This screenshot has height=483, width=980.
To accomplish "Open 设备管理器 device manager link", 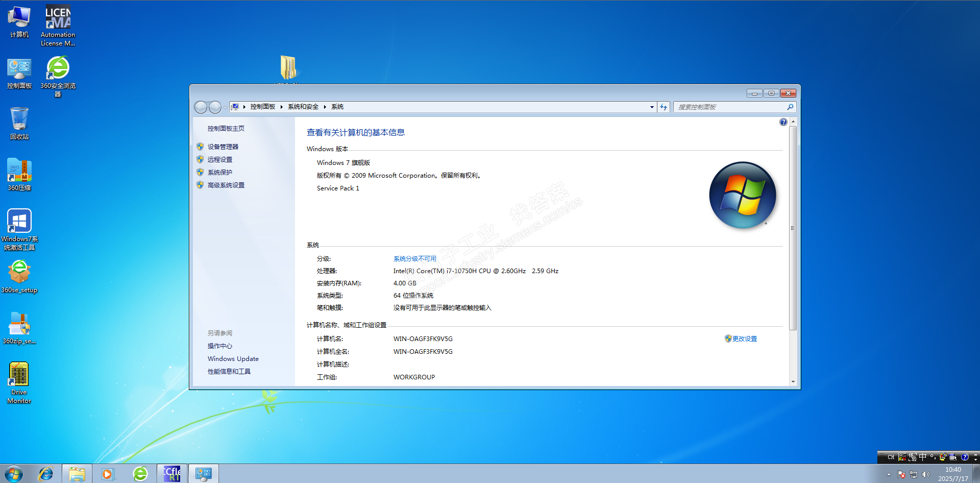I will 223,147.
